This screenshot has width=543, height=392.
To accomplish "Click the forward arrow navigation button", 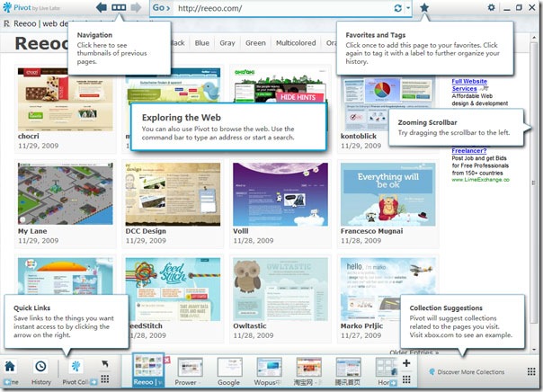I will point(136,7).
